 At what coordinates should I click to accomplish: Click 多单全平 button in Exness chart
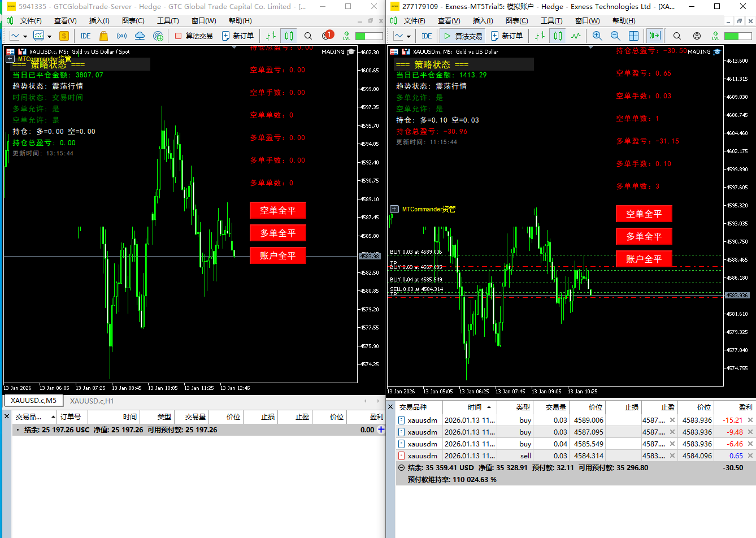pos(644,236)
